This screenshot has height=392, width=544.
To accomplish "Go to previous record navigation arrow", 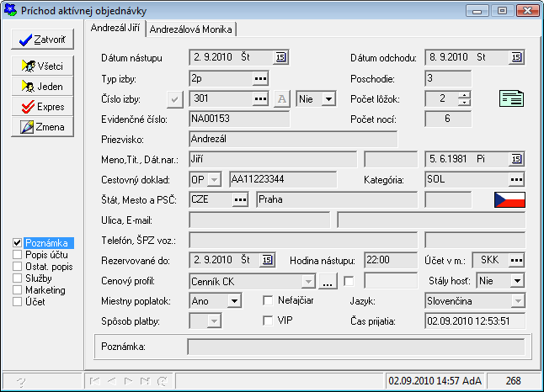I will (x=112, y=381).
